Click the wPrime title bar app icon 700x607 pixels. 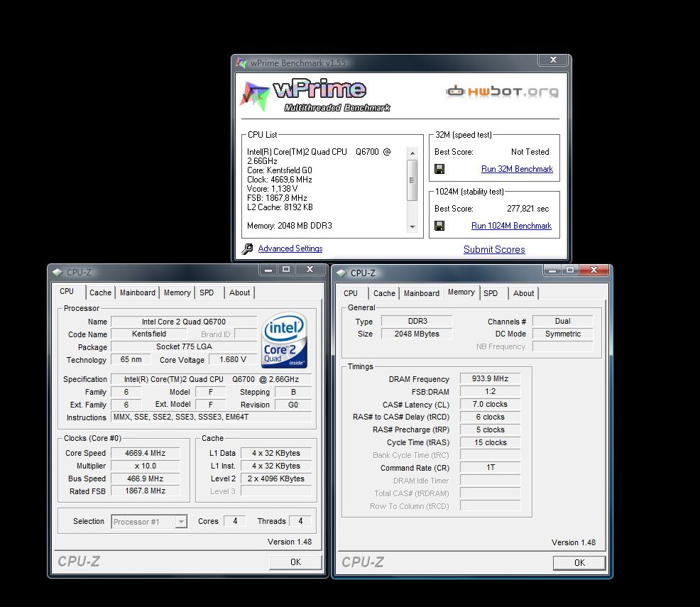click(241, 63)
